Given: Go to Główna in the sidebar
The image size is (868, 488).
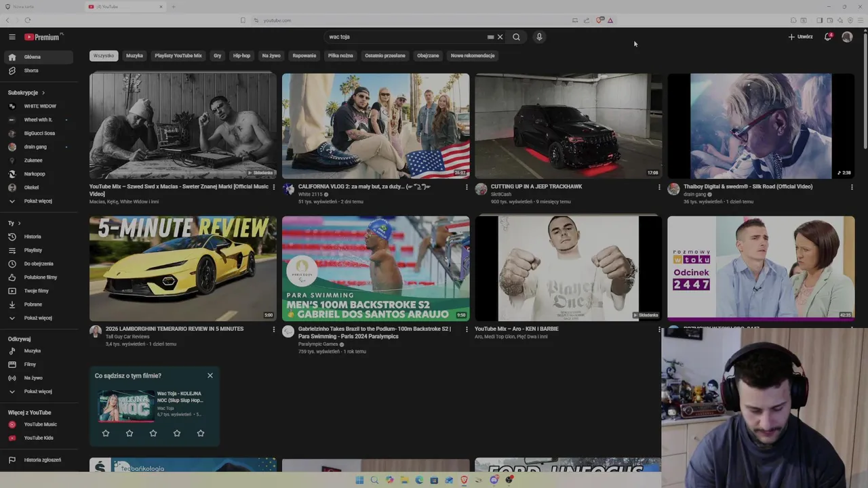Looking at the screenshot, I should pos(38,57).
